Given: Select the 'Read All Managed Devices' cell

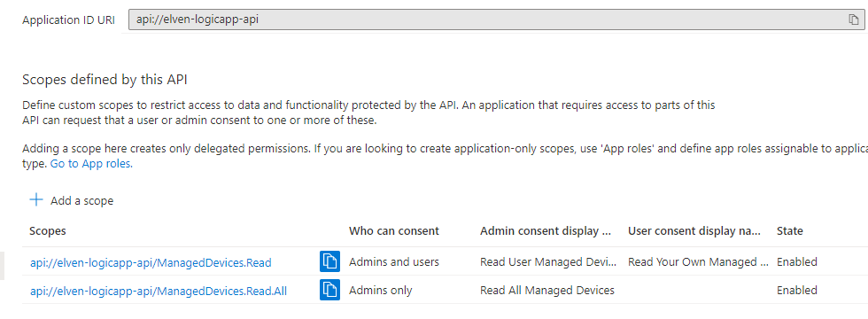Looking at the screenshot, I should click(547, 291).
